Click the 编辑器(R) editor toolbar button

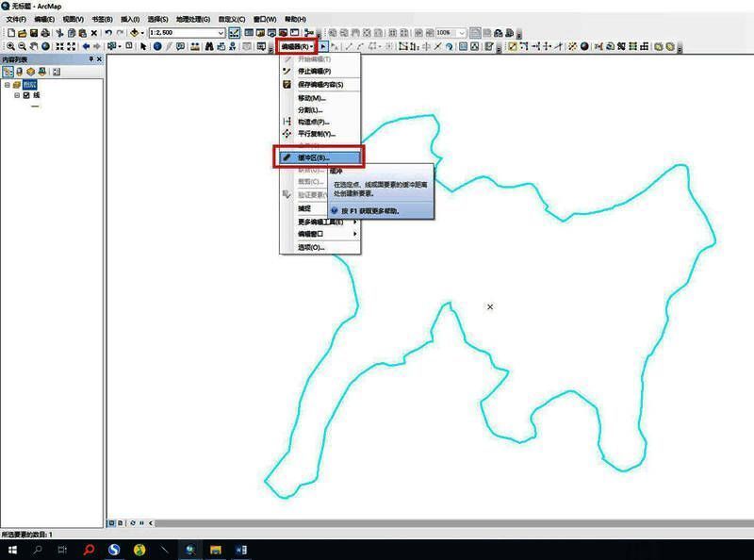pyautogui.click(x=297, y=46)
